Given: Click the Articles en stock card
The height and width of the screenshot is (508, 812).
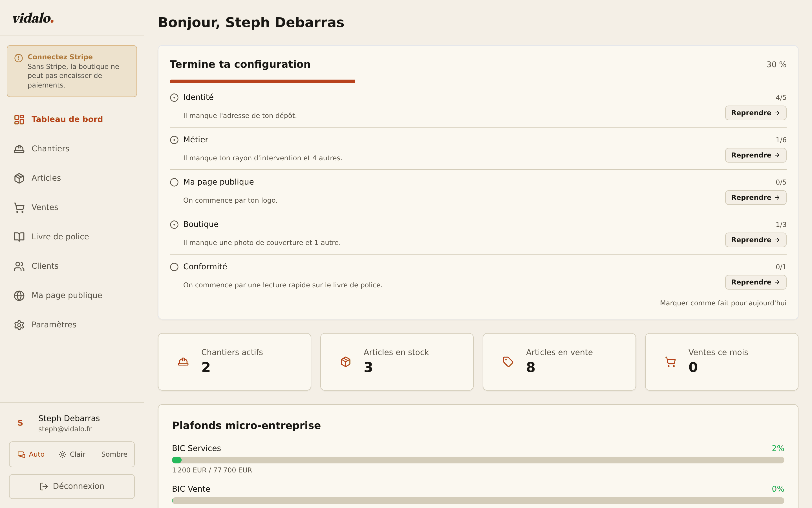Looking at the screenshot, I should pos(397,362).
